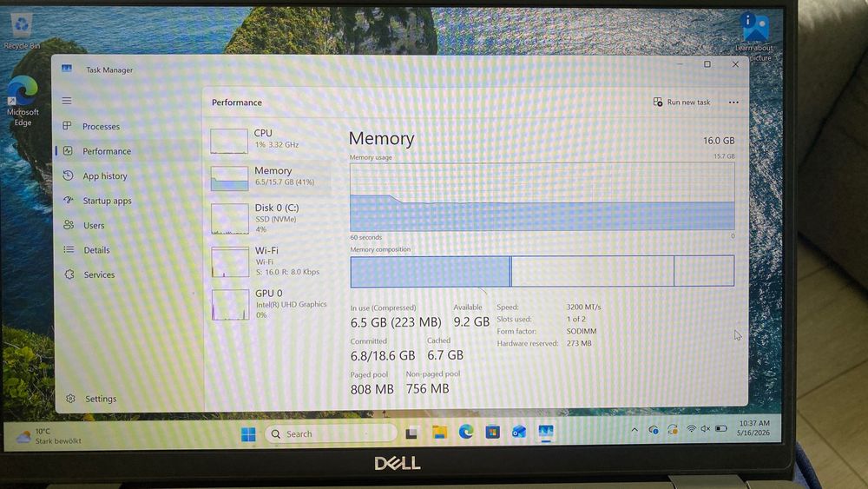Click the free segment of Memory composition
Screen dimensions: 868x489
click(x=704, y=270)
